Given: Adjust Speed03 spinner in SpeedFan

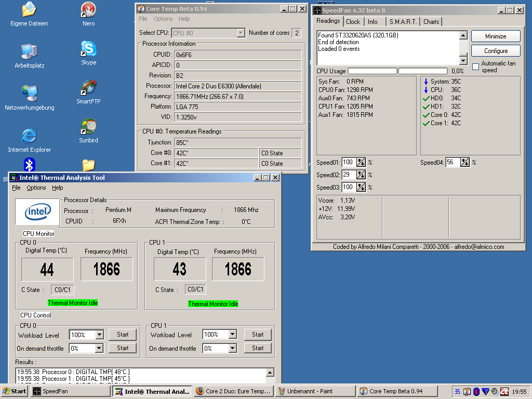Looking at the screenshot, I should point(361,187).
